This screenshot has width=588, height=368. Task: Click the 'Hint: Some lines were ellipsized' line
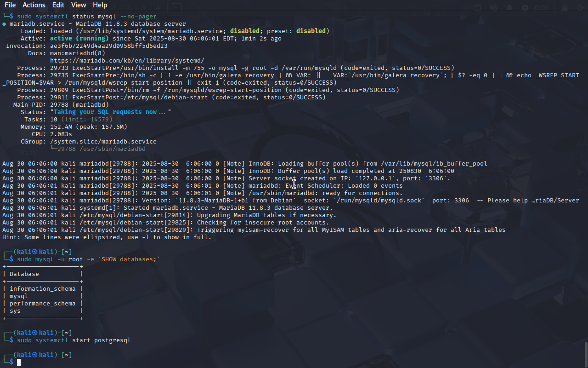tap(107, 237)
